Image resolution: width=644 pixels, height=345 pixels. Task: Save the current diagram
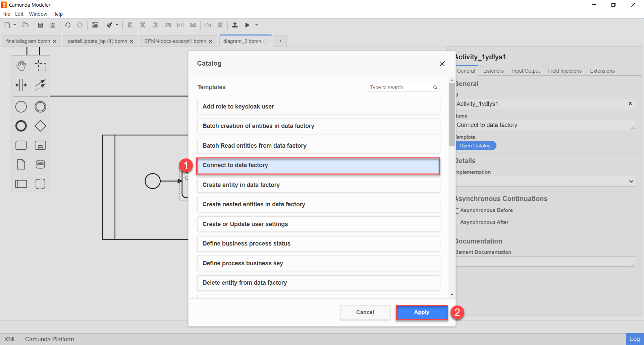coord(40,25)
